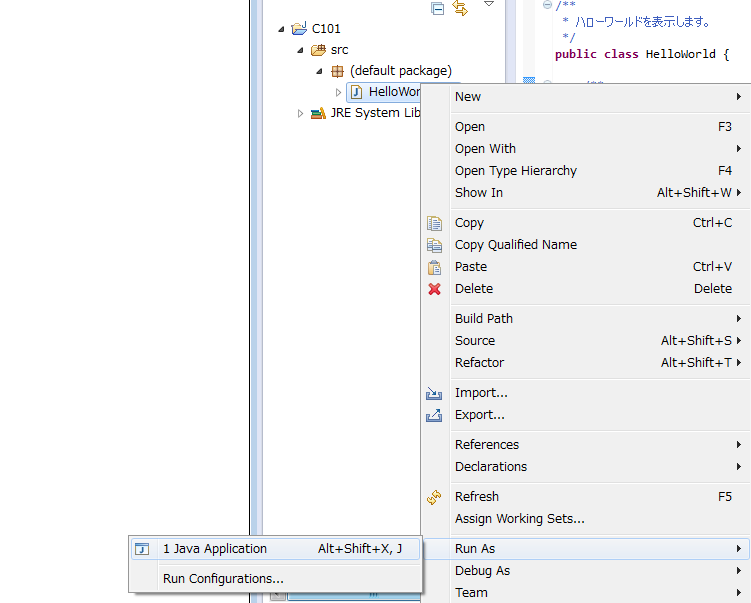
Task: Open Run Configurations... from the submenu
Action: coord(223,578)
